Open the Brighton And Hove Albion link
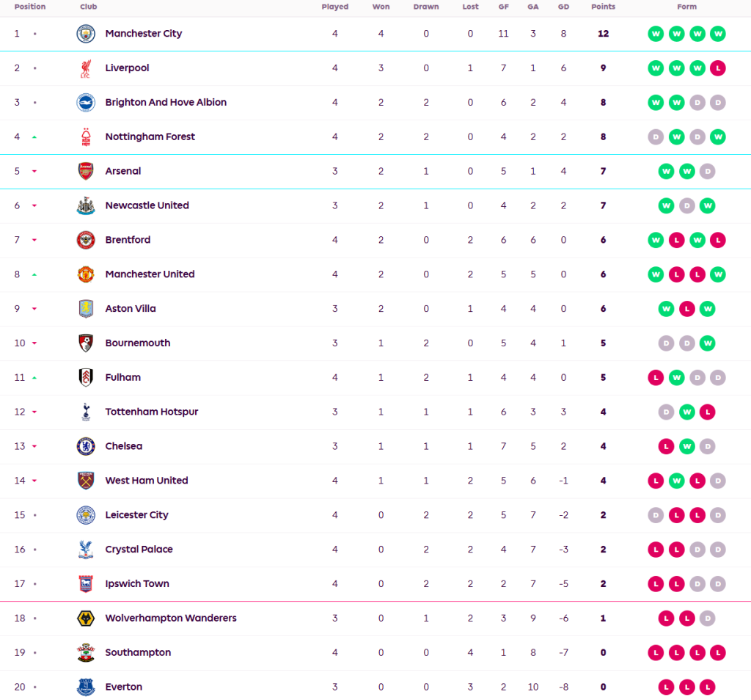The height and width of the screenshot is (700, 751). click(x=166, y=103)
